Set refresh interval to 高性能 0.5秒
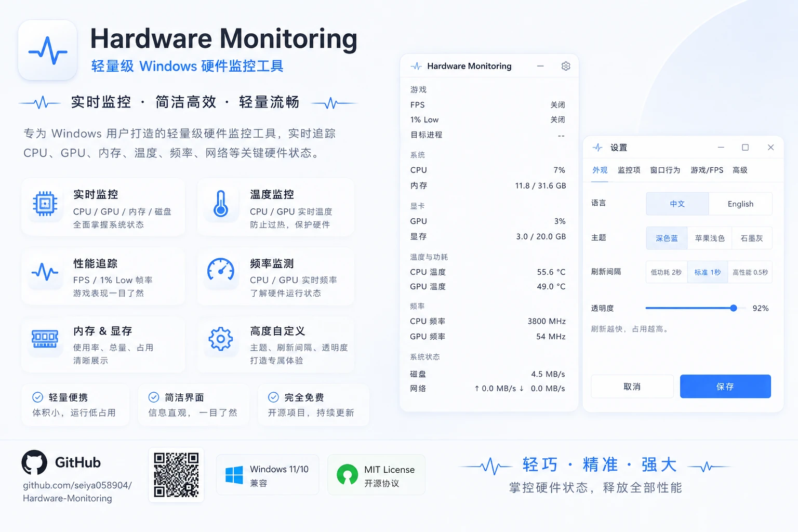798x532 pixels. 750,272
